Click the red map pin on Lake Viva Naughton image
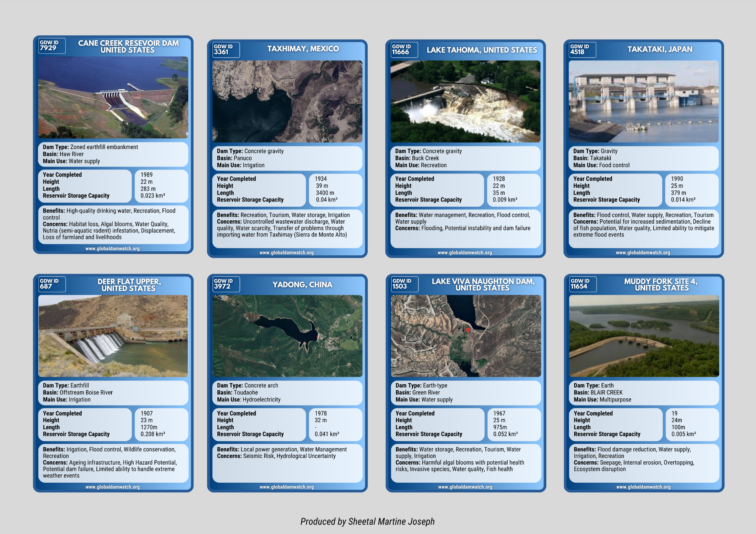 point(468,330)
